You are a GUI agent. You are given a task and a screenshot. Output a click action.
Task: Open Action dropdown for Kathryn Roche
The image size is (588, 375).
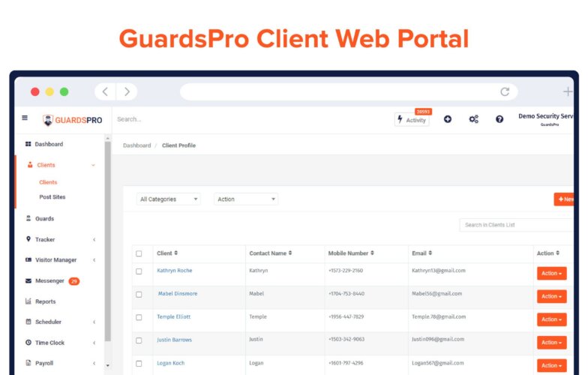(x=552, y=273)
